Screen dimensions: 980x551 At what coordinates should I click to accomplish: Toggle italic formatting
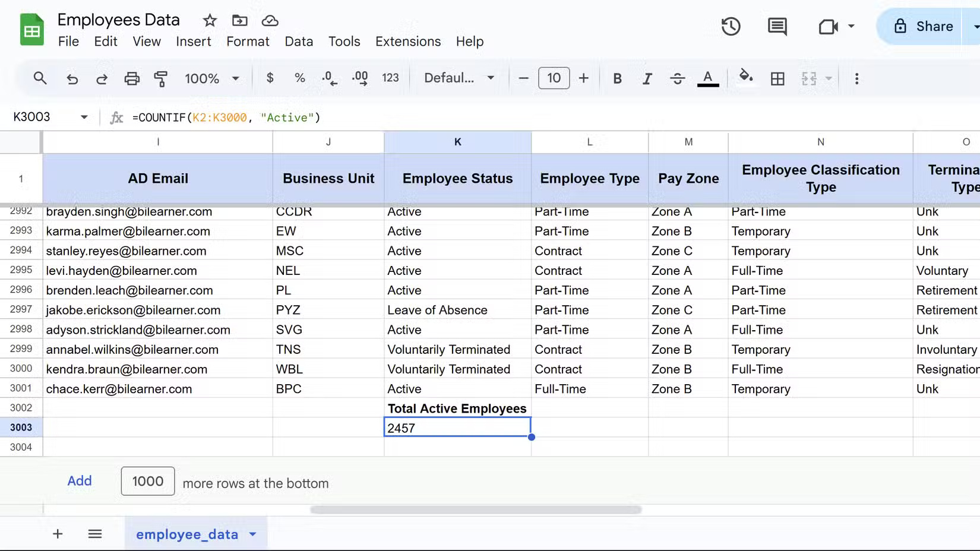pos(647,78)
